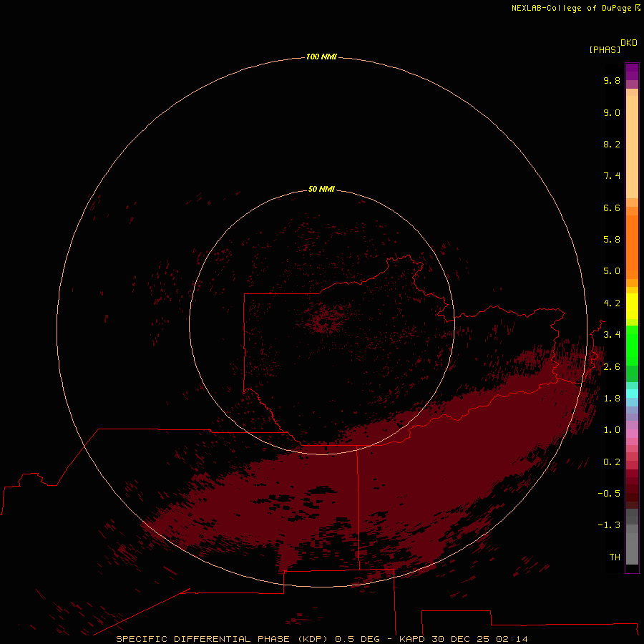Click the [PHAS] legend label
The image size is (644, 644).
[605, 49]
